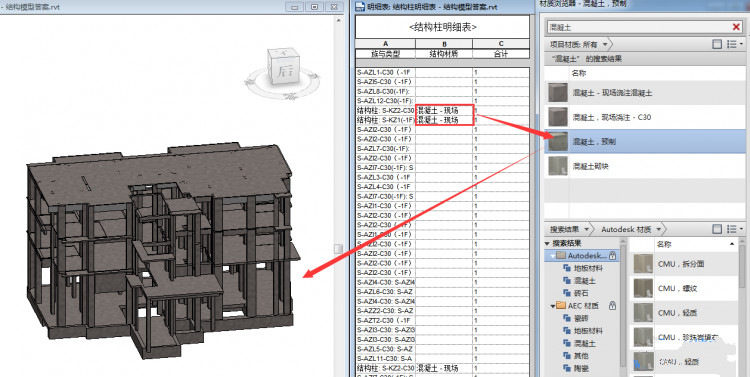The height and width of the screenshot is (377, 750).
Task: Click thumbnail of 混凝土 - 现场浇注混凝土
Action: click(x=558, y=92)
